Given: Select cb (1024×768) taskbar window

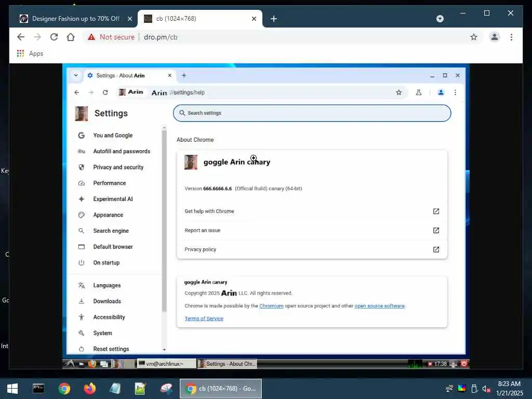Looking at the screenshot, I should point(220,389).
